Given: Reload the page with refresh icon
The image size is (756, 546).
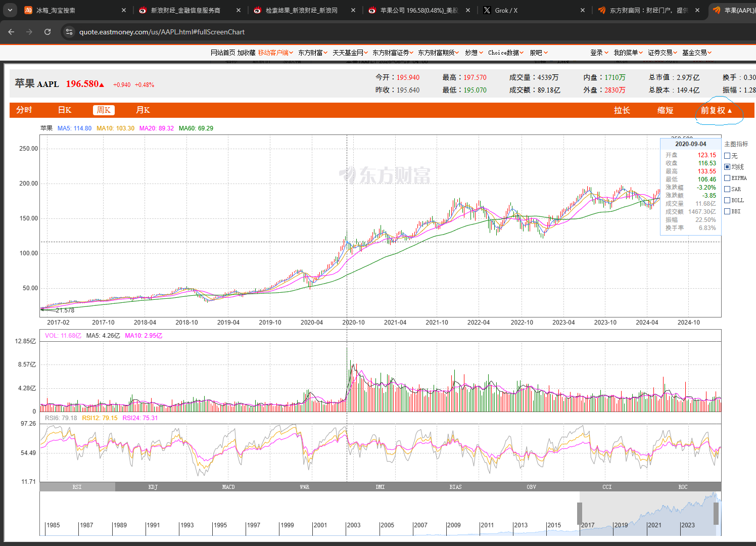Looking at the screenshot, I should (48, 32).
